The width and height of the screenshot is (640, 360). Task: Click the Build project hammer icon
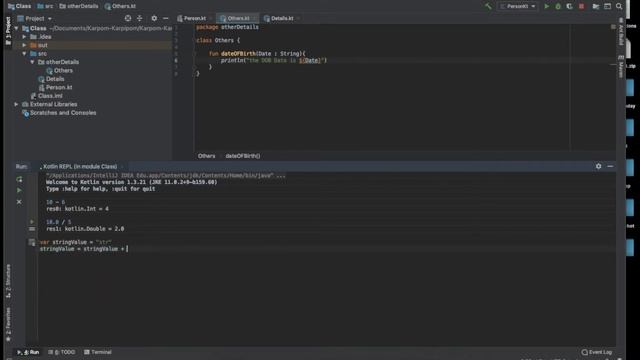[488, 6]
